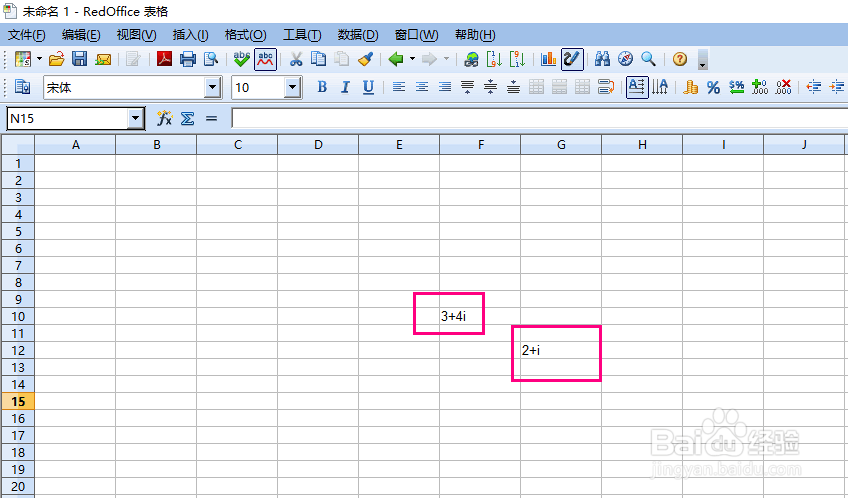This screenshot has height=498, width=848.
Task: Align cell text right
Action: pos(445,87)
